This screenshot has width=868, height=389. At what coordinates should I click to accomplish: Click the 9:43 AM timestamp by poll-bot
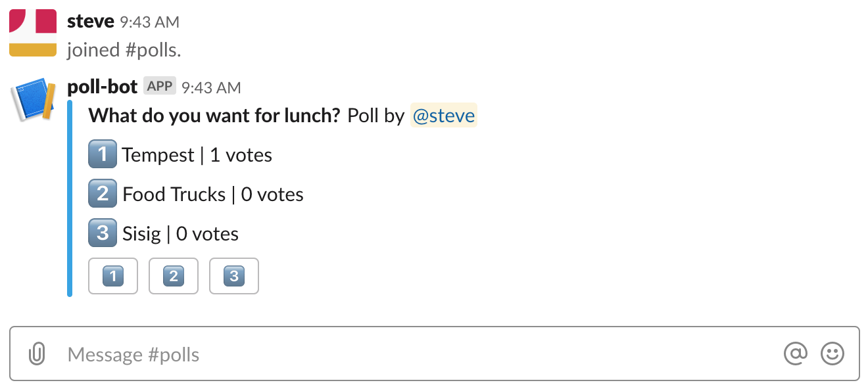click(211, 87)
